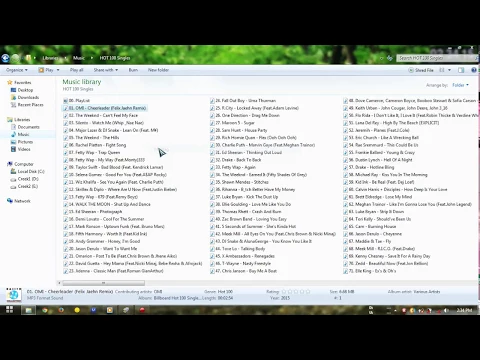Click the Local Disk (C:) drive icon
The height and width of the screenshot is (360, 480).
(x=13, y=171)
